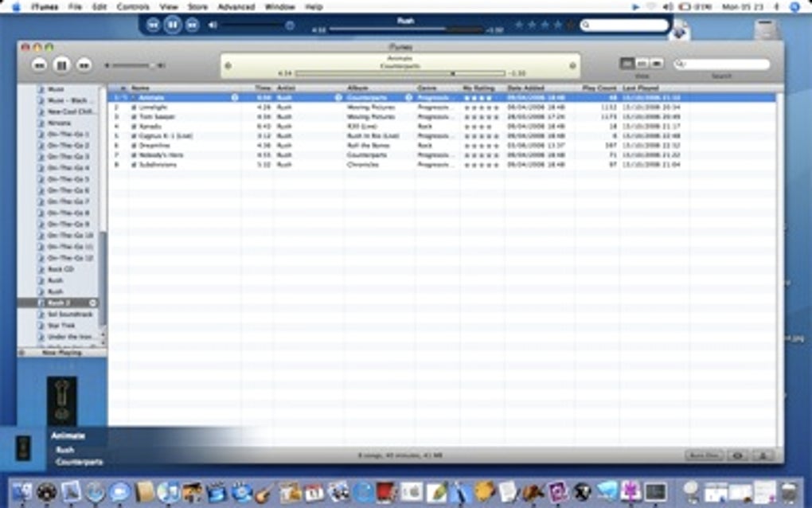The height and width of the screenshot is (508, 812).
Task: Switch to Cover Flow view button
Action: coord(657,63)
